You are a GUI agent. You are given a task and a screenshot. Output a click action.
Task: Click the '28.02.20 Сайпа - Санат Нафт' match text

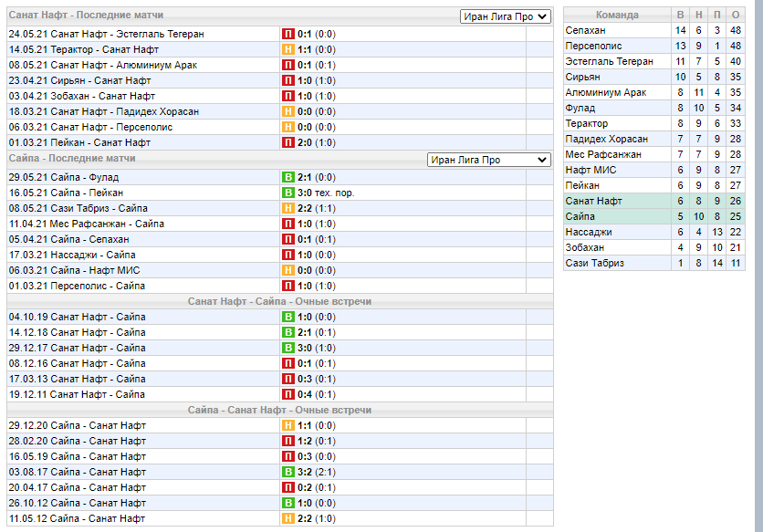(77, 441)
